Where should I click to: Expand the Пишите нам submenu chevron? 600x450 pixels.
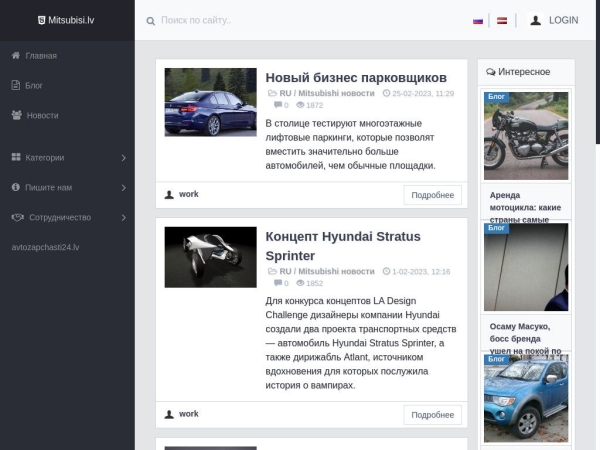pos(124,188)
